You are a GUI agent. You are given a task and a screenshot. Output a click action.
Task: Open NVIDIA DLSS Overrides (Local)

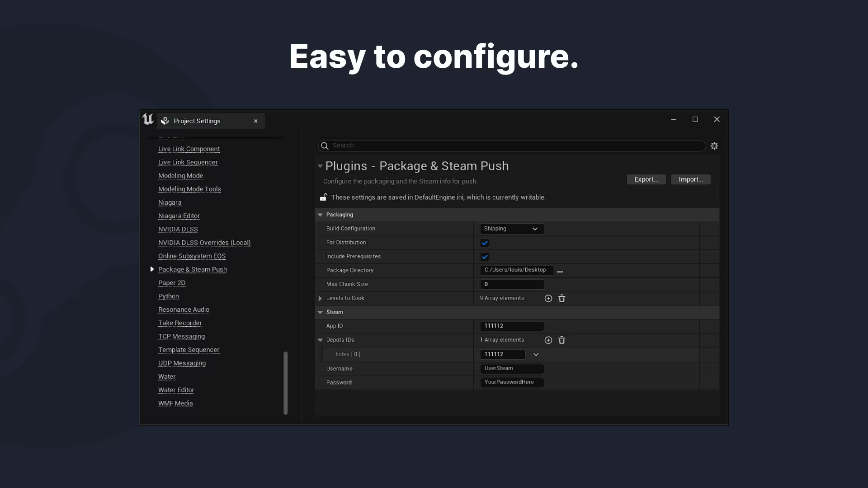click(x=204, y=243)
